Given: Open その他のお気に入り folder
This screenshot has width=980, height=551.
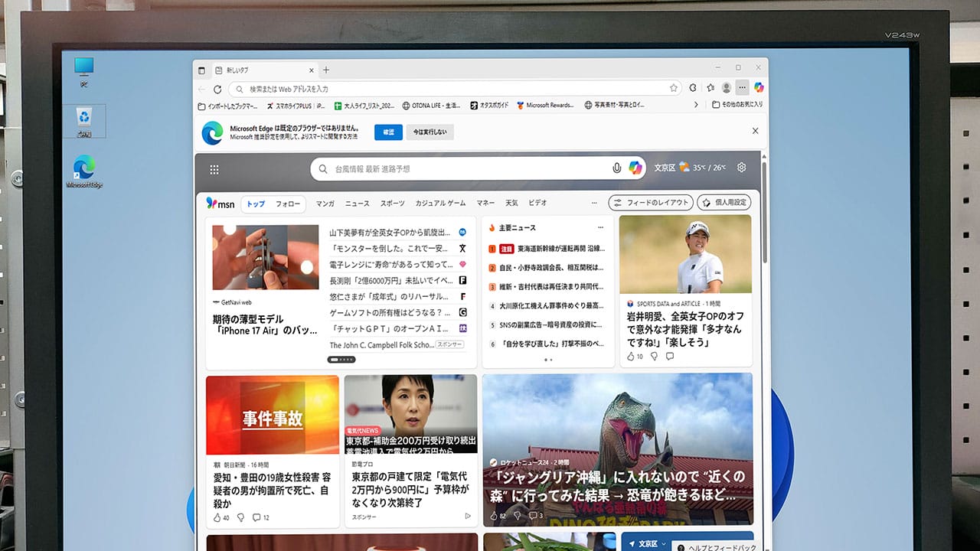Looking at the screenshot, I should click(737, 105).
